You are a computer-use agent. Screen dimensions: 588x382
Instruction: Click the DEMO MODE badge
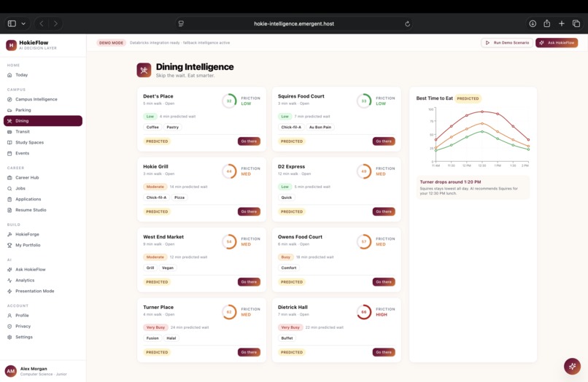click(112, 43)
